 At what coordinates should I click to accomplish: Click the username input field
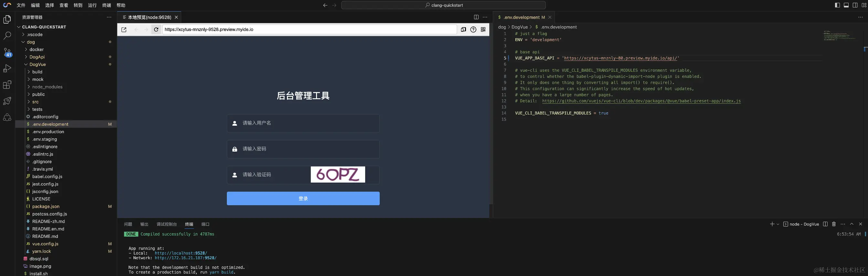(303, 123)
